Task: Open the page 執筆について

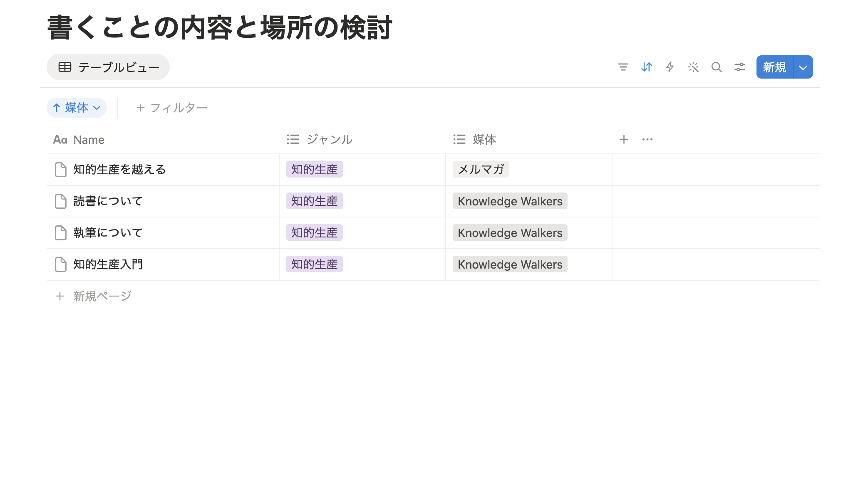Action: [108, 233]
